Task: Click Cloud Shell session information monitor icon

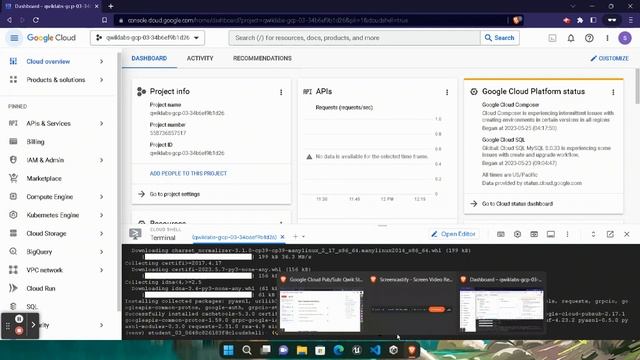Action: click(x=551, y=234)
